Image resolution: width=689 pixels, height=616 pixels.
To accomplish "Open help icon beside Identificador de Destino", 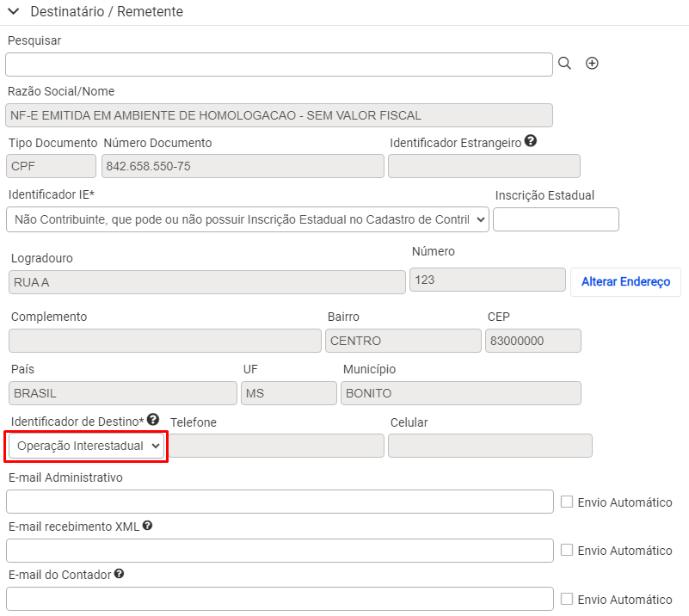I will click(x=153, y=420).
